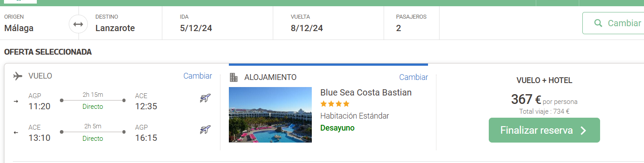Open the Blue Sea Costa Bastian hotel photo
This screenshot has width=644, height=163.
click(x=270, y=115)
